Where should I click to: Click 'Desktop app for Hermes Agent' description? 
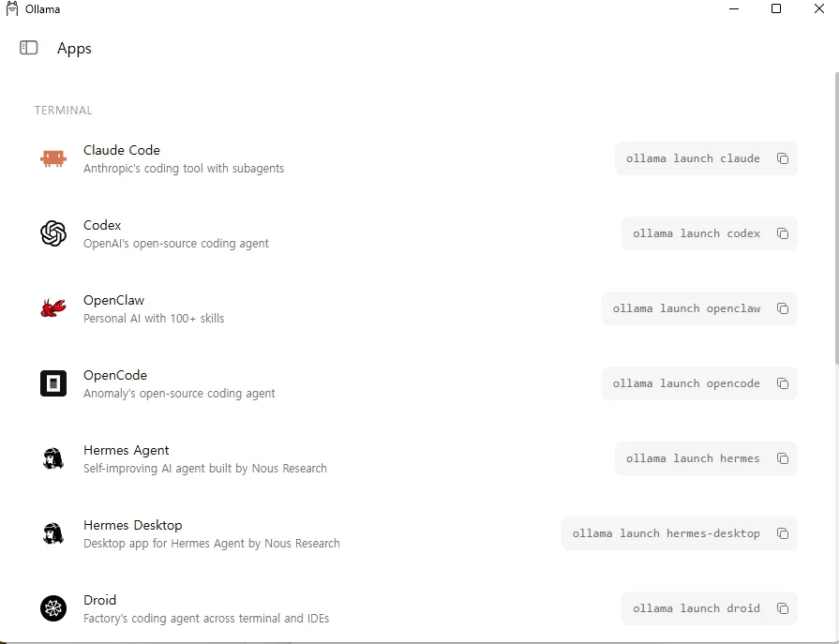tap(211, 544)
